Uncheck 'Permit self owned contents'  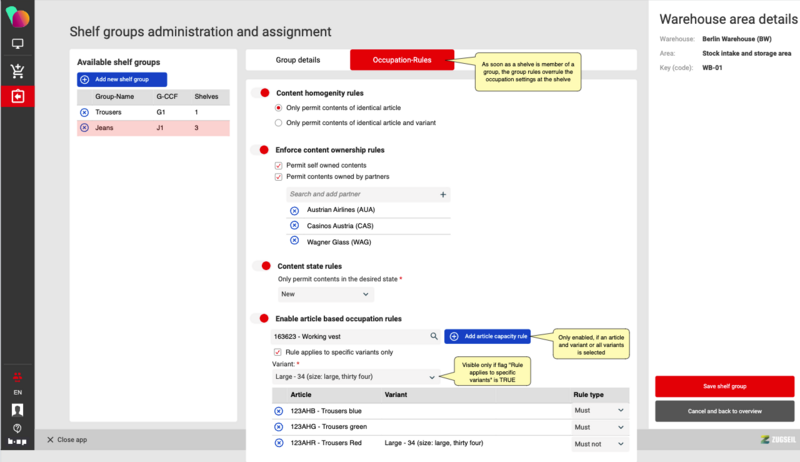[279, 165]
